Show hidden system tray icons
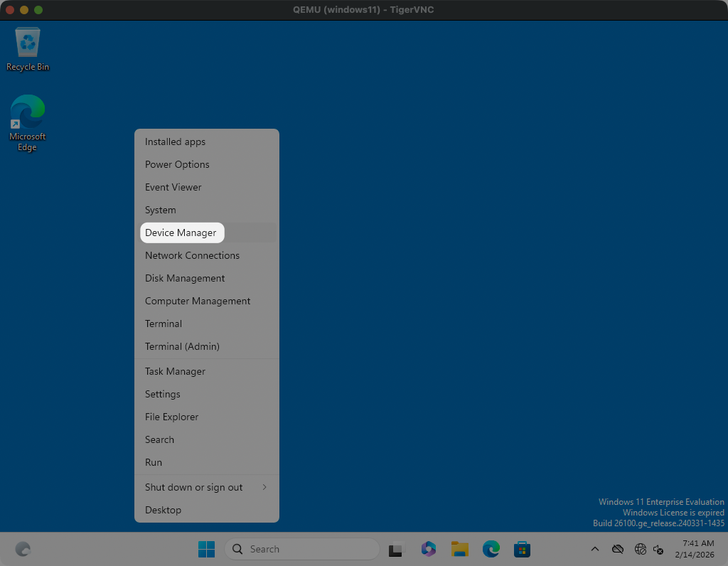This screenshot has width=728, height=566. click(595, 549)
